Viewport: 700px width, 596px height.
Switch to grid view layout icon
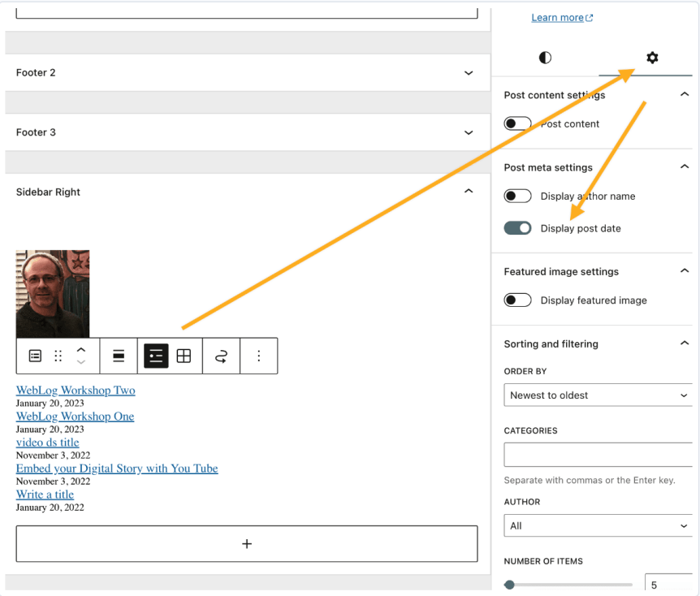pos(184,356)
